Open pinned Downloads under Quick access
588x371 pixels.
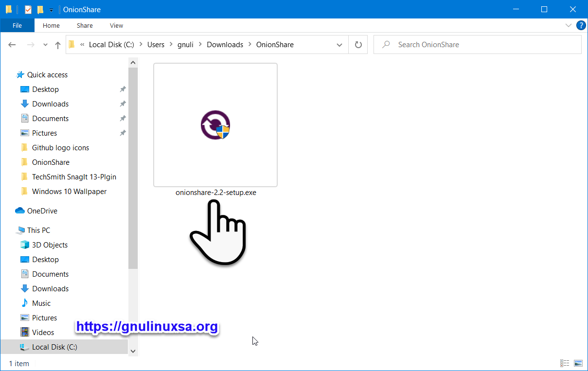50,104
